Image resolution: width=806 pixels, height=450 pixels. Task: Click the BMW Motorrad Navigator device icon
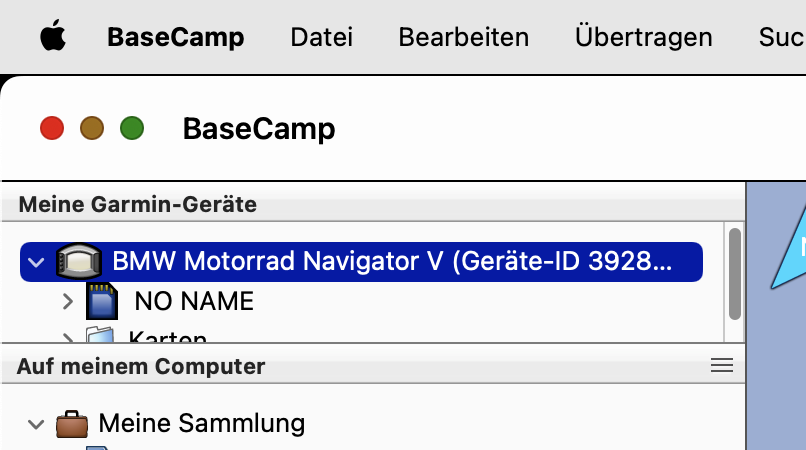tap(79, 261)
